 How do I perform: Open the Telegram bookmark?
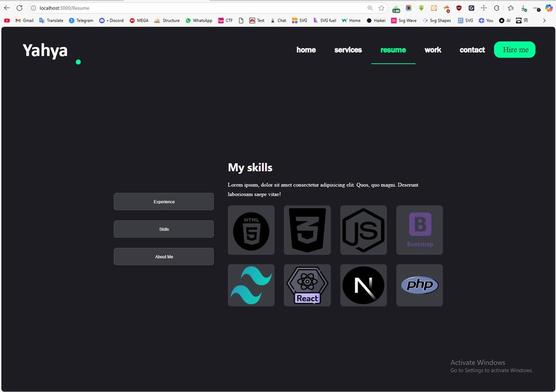pyautogui.click(x=81, y=21)
